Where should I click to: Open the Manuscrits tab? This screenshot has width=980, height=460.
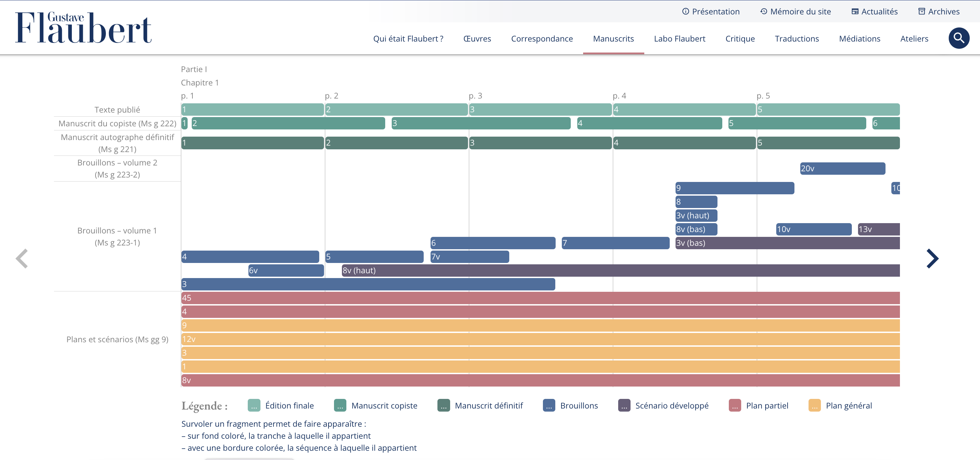tap(614, 39)
